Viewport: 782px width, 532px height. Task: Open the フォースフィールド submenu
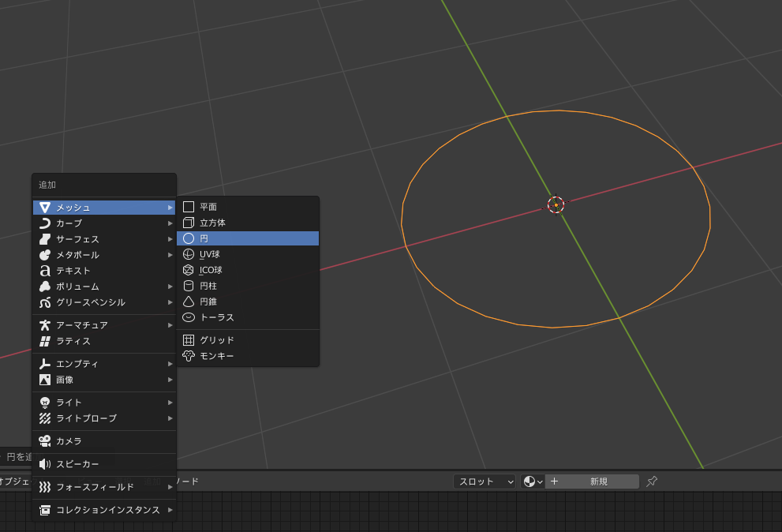coord(103,487)
